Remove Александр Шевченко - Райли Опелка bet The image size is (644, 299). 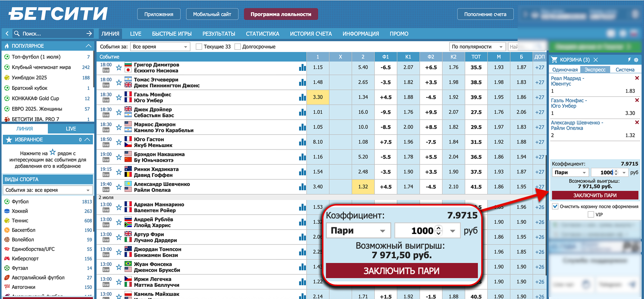637,122
